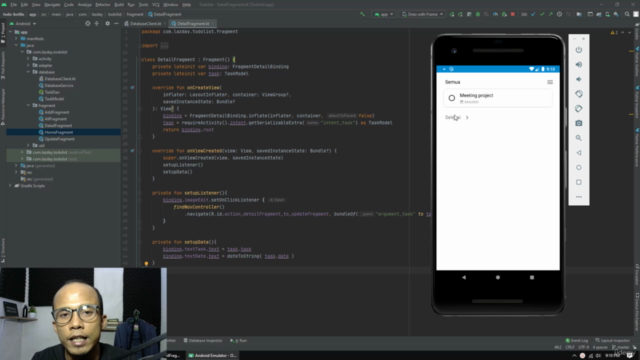The image size is (640, 360).
Task: Click the emulator sidebar home circle
Action: (579, 167)
